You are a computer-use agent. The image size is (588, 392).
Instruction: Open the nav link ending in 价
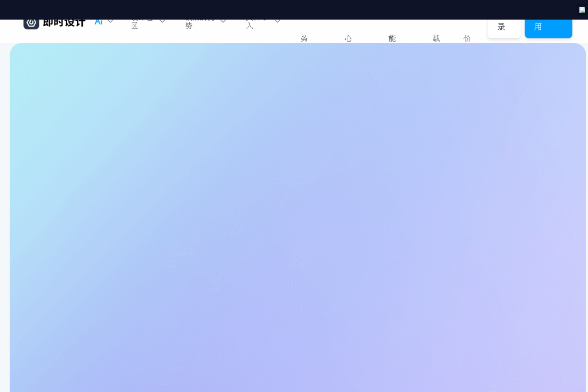pos(467,39)
